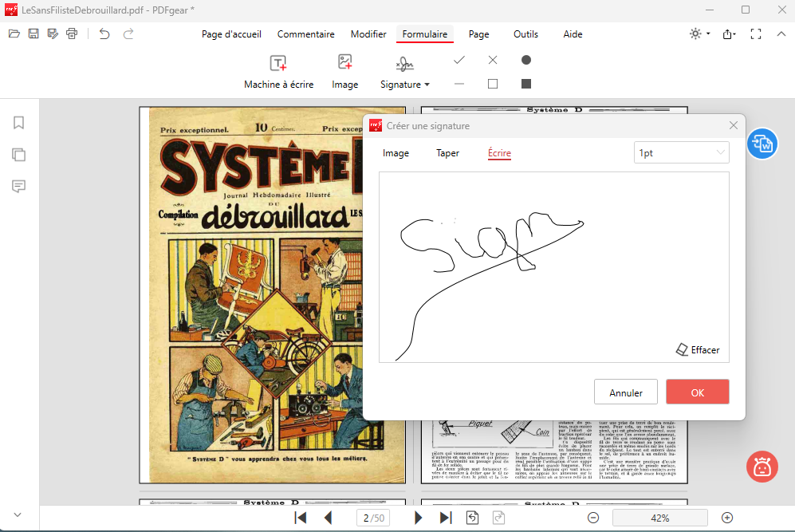This screenshot has width=795, height=532.
Task: Switch to Taper tab in signature dialog
Action: point(447,153)
